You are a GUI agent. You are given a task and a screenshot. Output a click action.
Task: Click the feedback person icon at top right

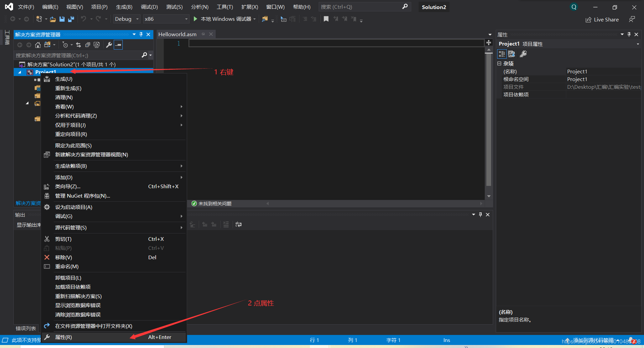[x=632, y=19]
